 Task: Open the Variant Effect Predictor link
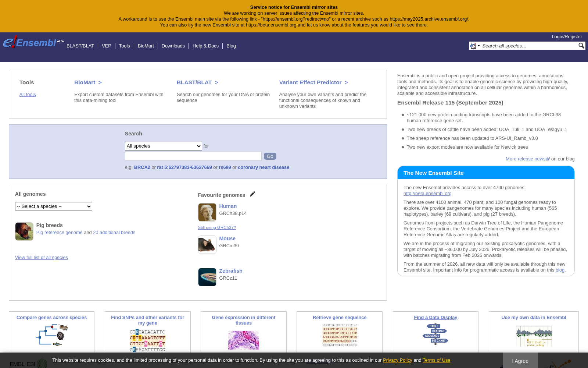(x=313, y=82)
